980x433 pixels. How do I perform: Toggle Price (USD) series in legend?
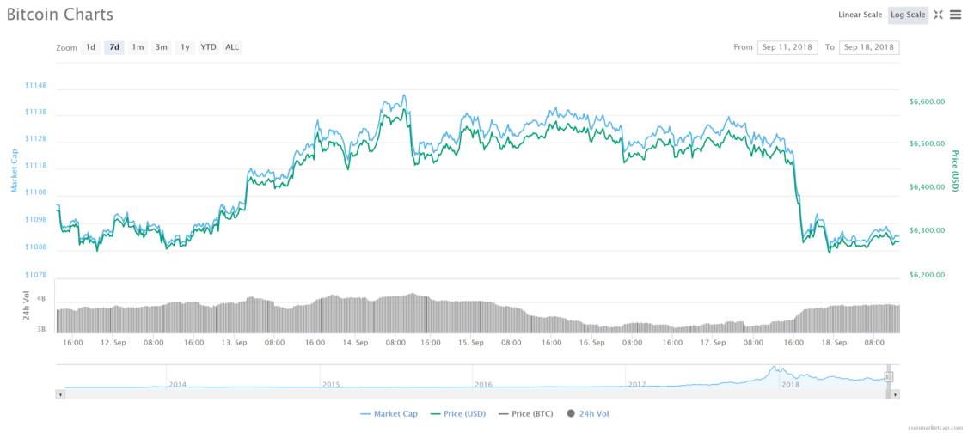coord(458,413)
